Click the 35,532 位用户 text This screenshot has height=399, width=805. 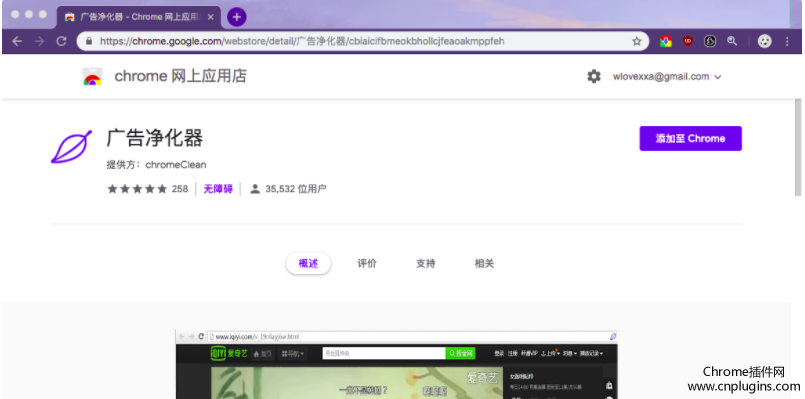tap(296, 189)
